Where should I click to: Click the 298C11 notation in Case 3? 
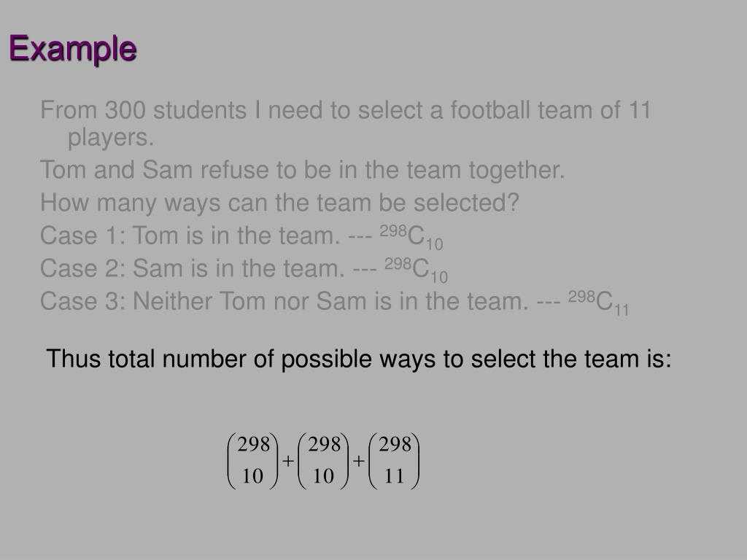598,303
